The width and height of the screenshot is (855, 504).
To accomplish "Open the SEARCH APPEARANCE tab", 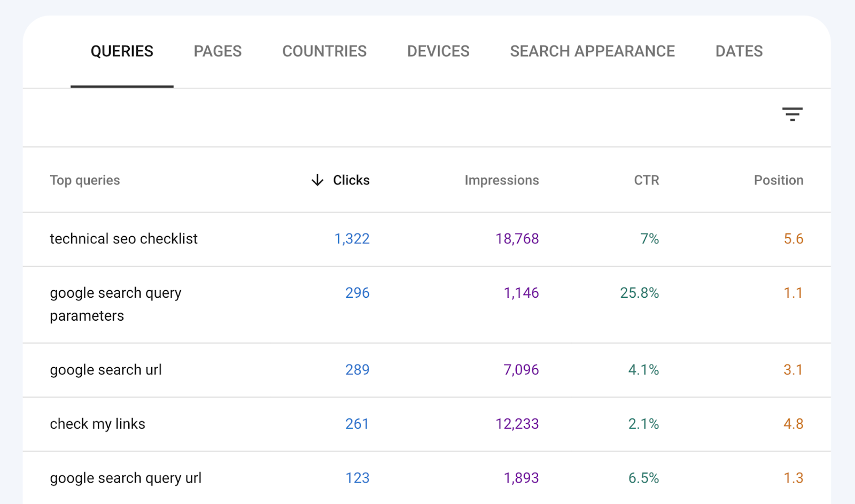I will (x=592, y=51).
